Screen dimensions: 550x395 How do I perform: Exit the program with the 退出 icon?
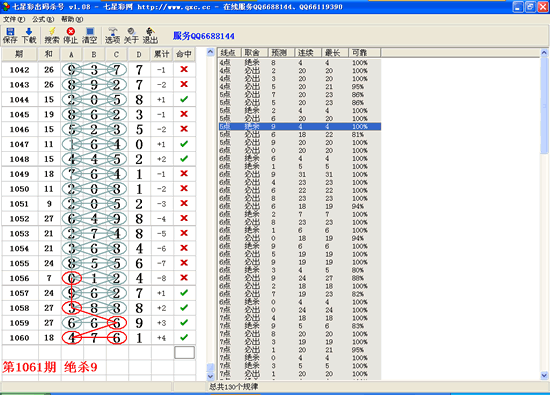coord(150,35)
